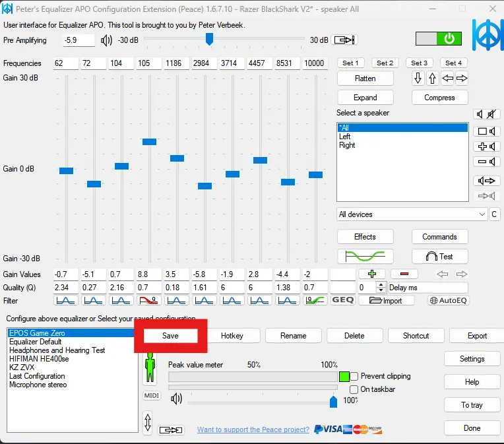This screenshot has height=444, width=504.
Task: Click the bottom volume slider handle at 100
Action: coord(334,402)
